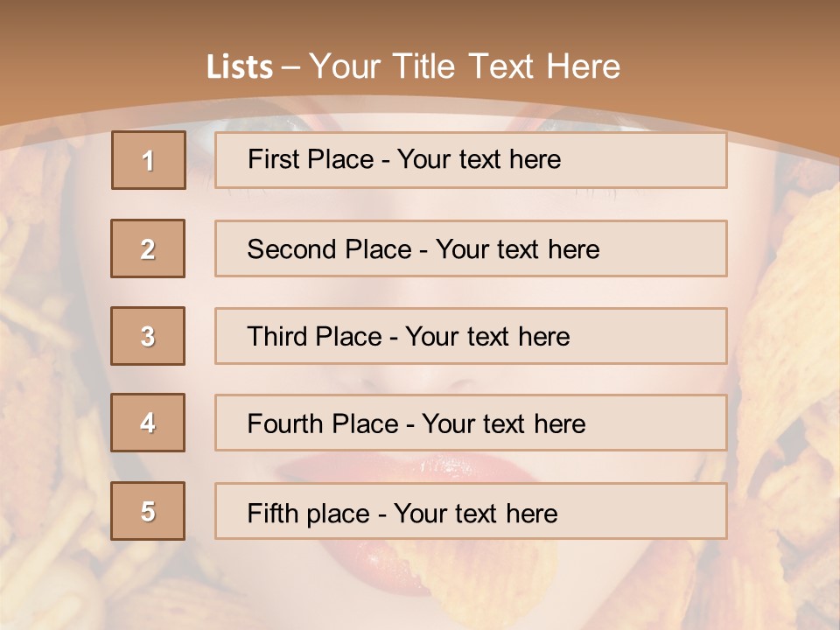Select the number 2 box
The width and height of the screenshot is (840, 630).
point(148,248)
